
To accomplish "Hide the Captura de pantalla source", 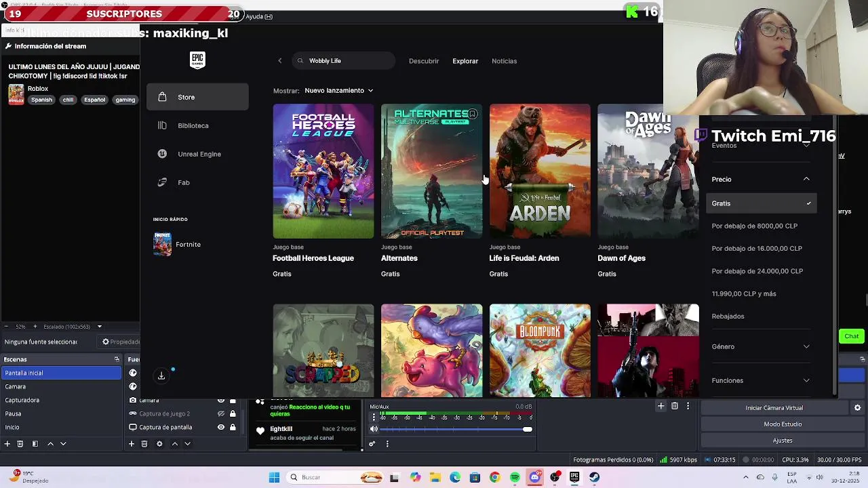I will tap(221, 427).
